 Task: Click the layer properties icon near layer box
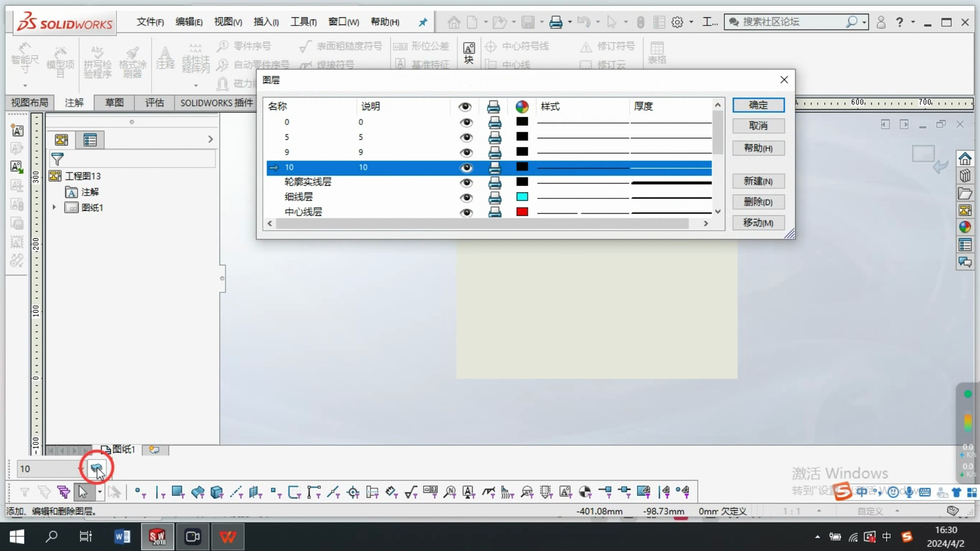click(96, 467)
